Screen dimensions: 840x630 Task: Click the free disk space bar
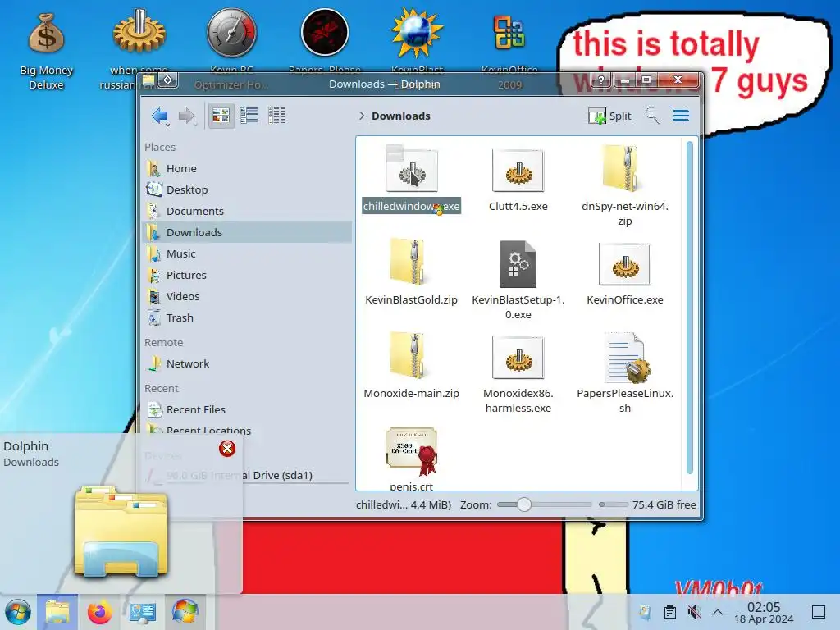coord(613,504)
